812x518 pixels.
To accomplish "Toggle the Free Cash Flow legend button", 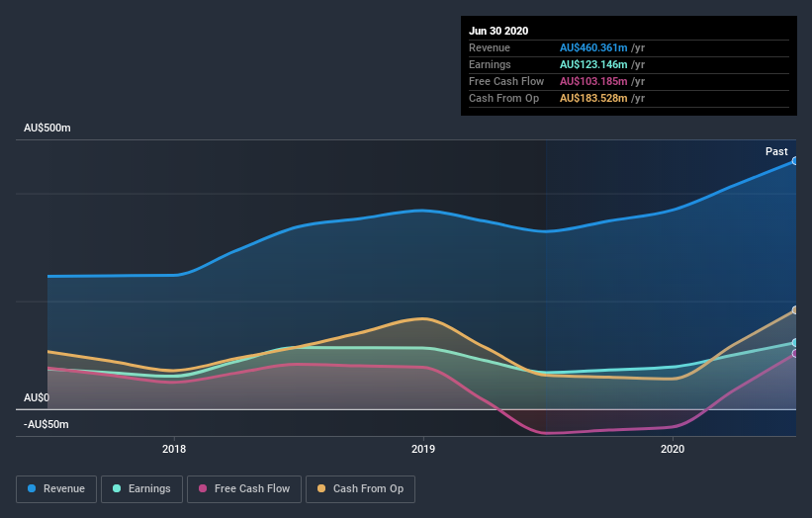I will coord(244,489).
